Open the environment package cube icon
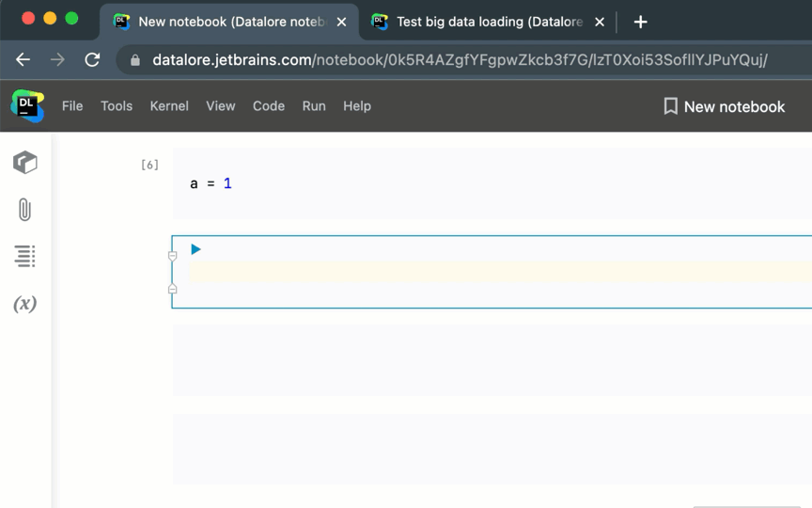The image size is (812, 508). [x=24, y=162]
